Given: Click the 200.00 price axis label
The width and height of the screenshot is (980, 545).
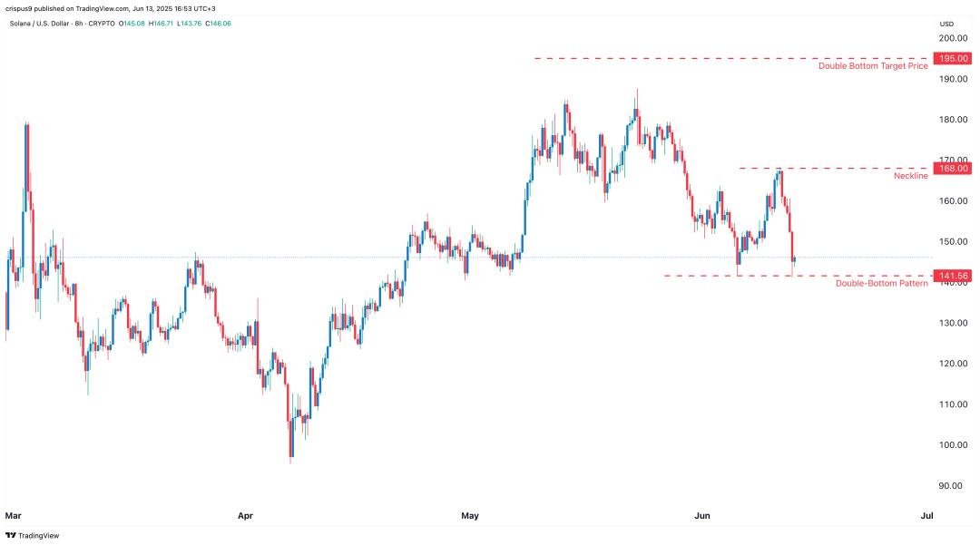Looking at the screenshot, I should click(953, 38).
